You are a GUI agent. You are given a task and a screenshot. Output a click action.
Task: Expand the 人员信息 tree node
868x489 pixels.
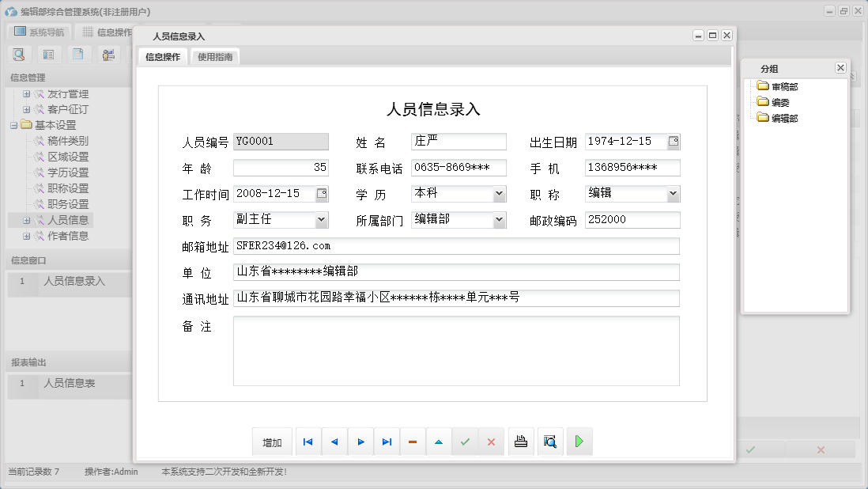pyautogui.click(x=26, y=220)
